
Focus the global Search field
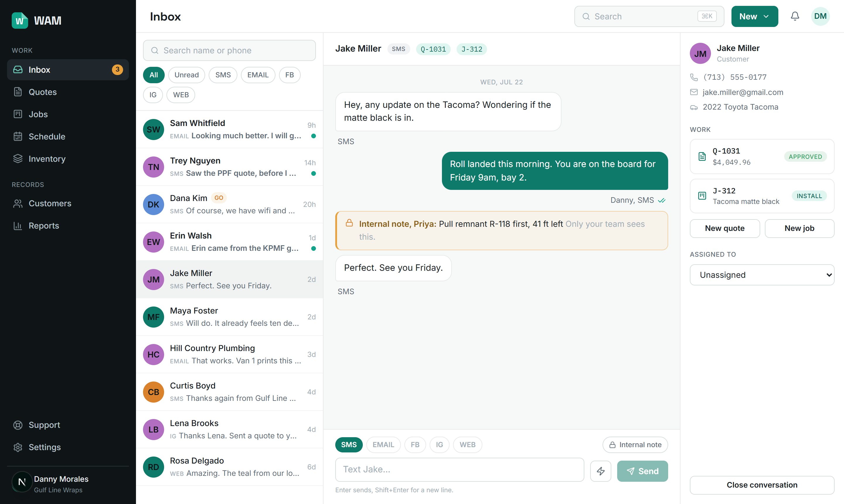pos(649,16)
